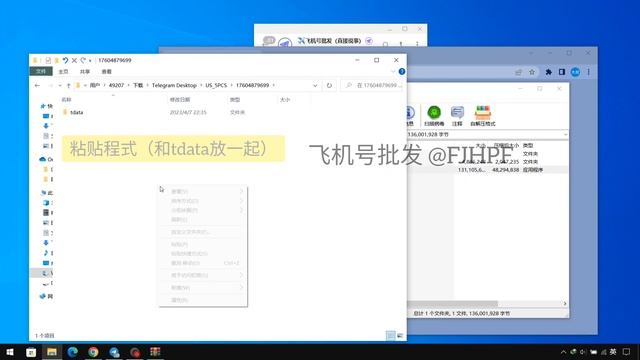The height and width of the screenshot is (360, 640).
Task: Choose 授予访问权限 in the context menu
Action: tap(203, 276)
